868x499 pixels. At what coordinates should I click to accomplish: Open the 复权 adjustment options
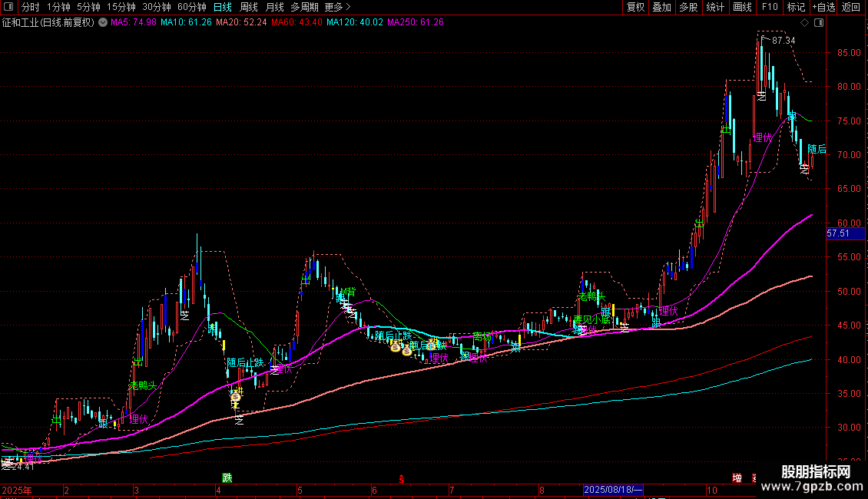click(x=635, y=7)
